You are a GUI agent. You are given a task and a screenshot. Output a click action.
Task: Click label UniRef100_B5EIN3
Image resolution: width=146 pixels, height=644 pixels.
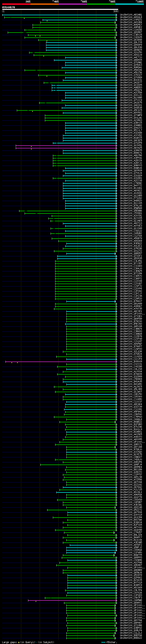point(131,324)
